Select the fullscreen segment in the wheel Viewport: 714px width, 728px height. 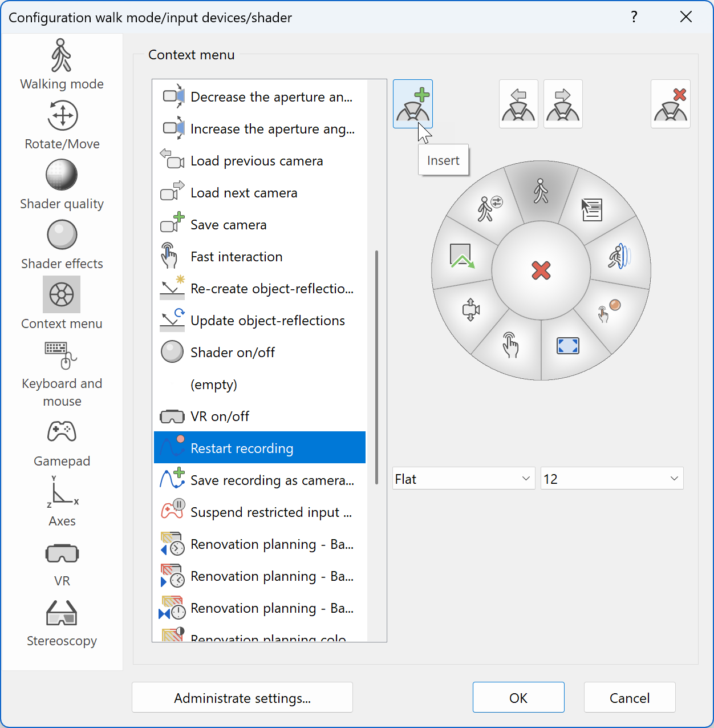coord(567,345)
